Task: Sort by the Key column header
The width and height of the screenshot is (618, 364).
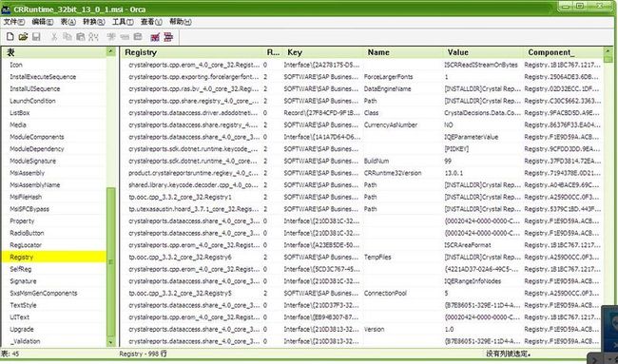Action: (323, 52)
